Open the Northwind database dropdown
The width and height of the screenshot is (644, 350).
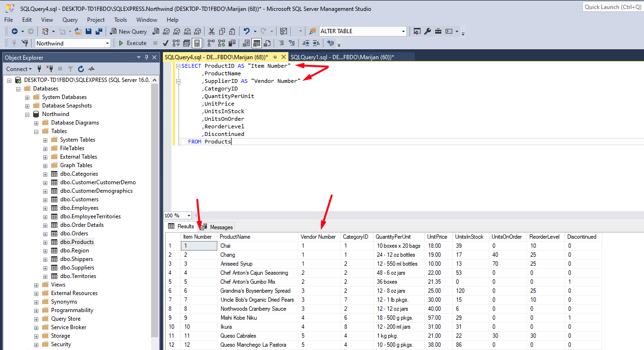pos(107,43)
